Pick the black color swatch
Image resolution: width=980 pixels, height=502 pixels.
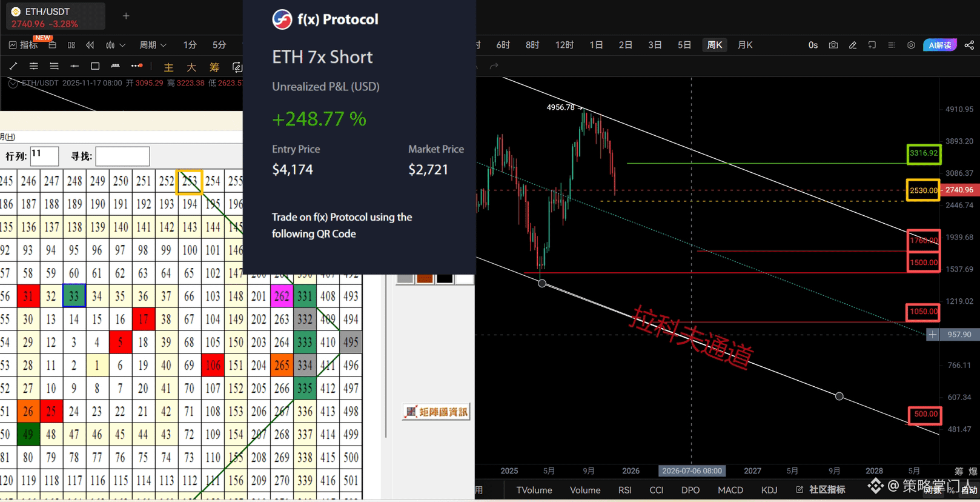[445, 278]
